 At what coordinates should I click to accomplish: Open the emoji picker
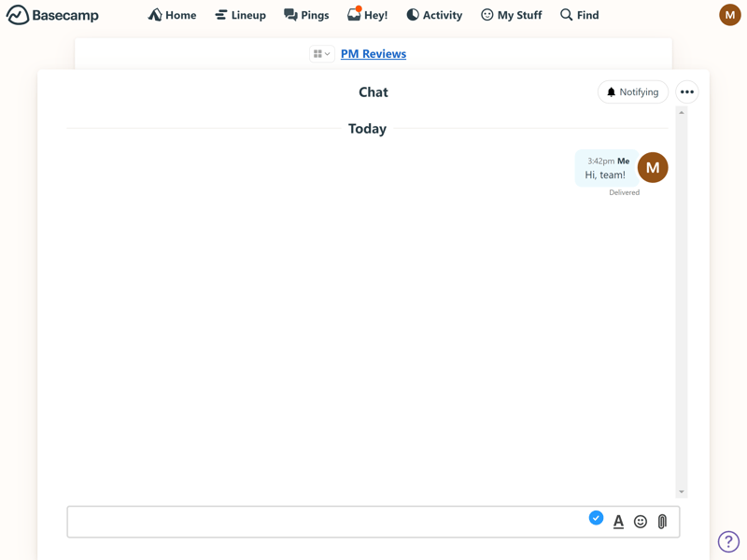641,522
